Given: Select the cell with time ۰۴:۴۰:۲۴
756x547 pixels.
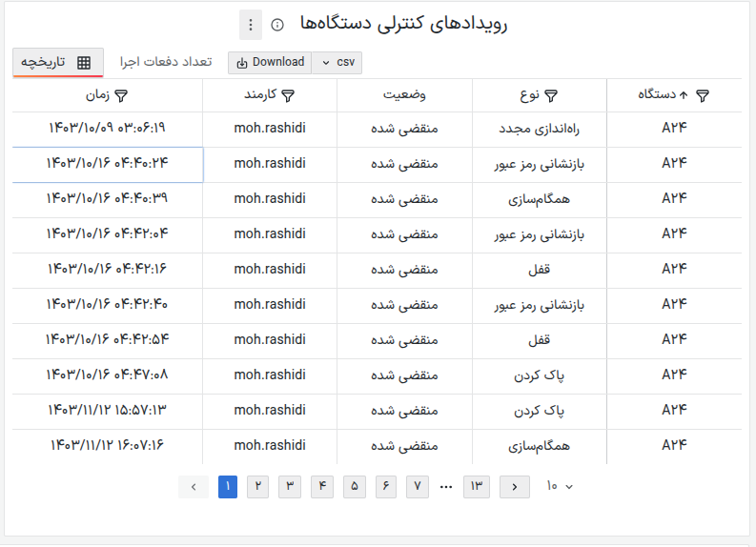Looking at the screenshot, I should coord(108,164).
